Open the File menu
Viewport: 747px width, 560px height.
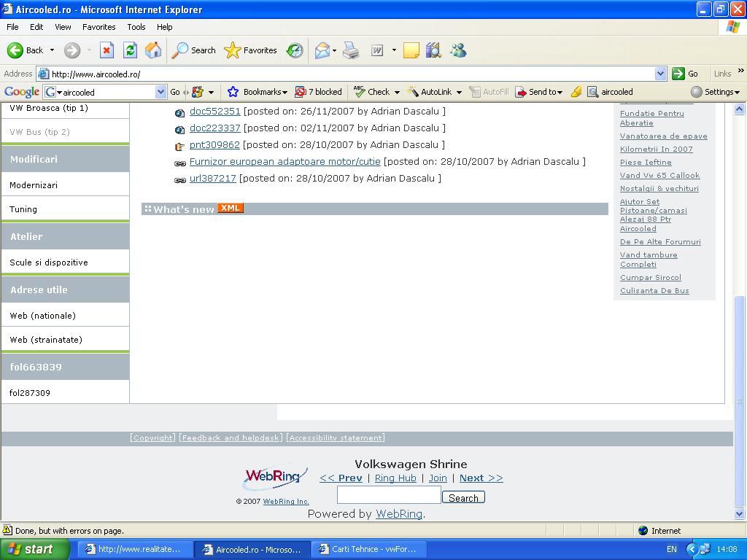[x=13, y=27]
